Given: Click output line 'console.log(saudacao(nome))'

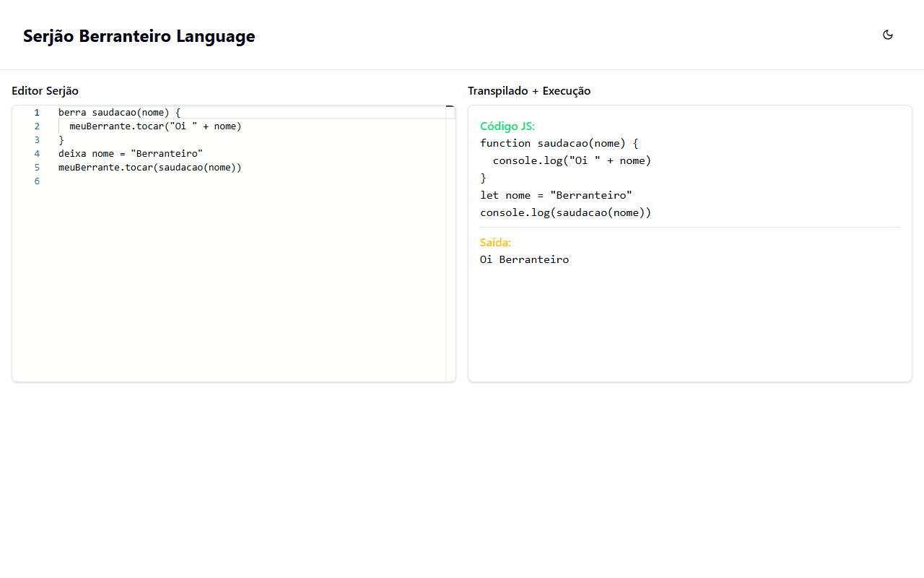Looking at the screenshot, I should pos(566,212).
